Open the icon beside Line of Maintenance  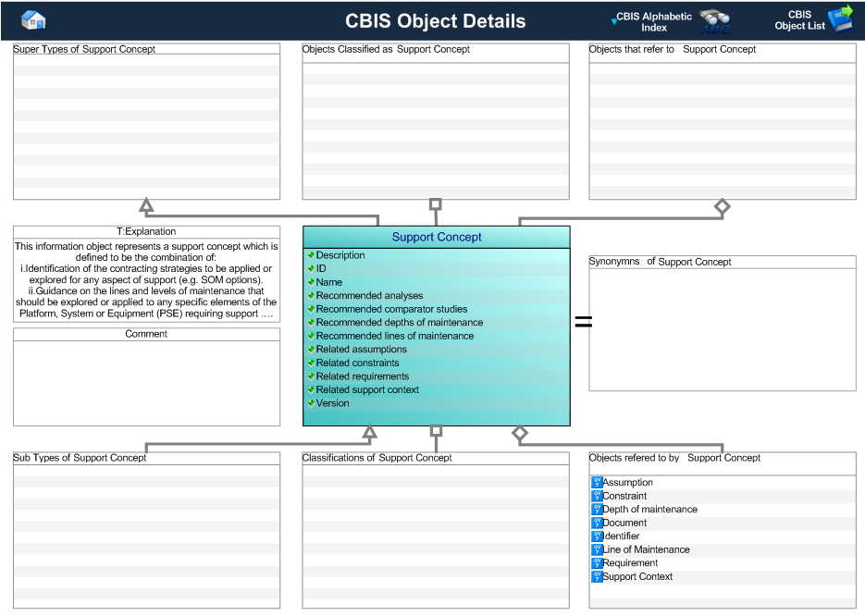point(597,549)
